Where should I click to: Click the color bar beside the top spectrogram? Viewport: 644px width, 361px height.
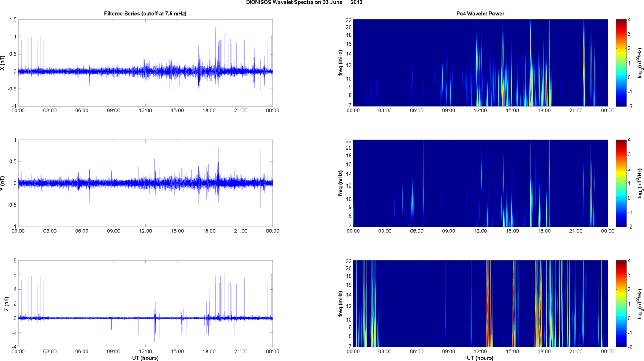[621, 63]
